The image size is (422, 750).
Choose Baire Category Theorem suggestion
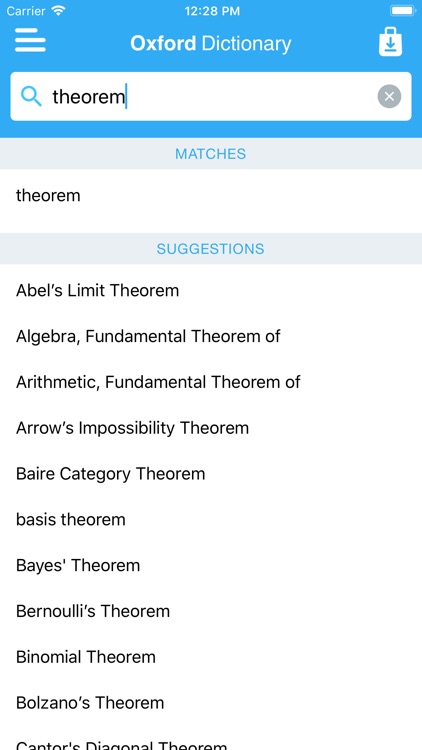point(211,474)
